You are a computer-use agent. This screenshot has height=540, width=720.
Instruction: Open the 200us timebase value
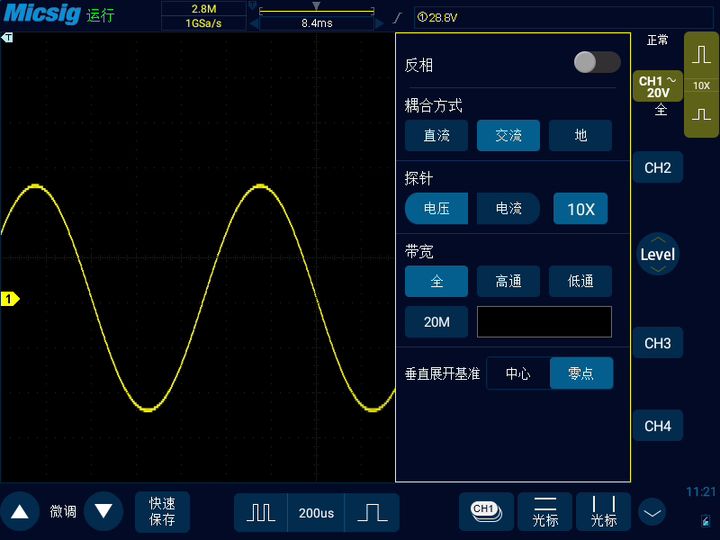point(316,513)
